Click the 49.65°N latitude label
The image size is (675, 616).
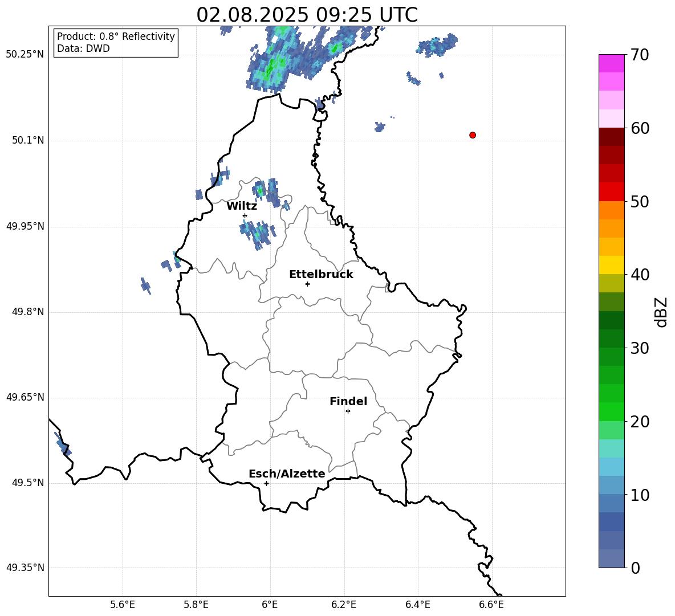click(25, 397)
